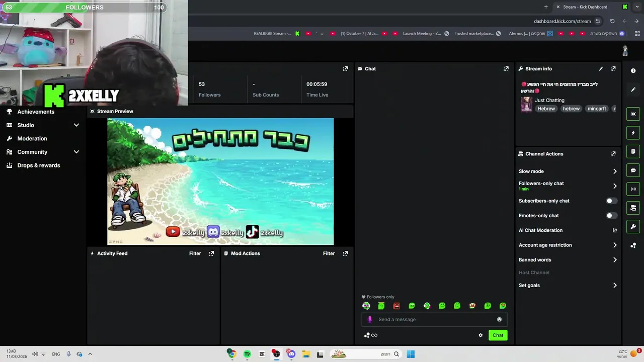The image size is (644, 362).
Task: Click the dashboard.kick.com address bar
Action: 562,21
